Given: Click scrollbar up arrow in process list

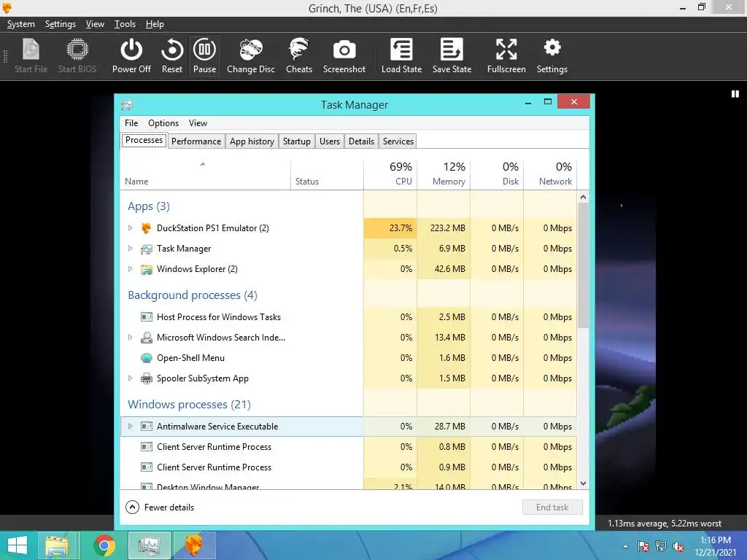Looking at the screenshot, I should click(583, 197).
